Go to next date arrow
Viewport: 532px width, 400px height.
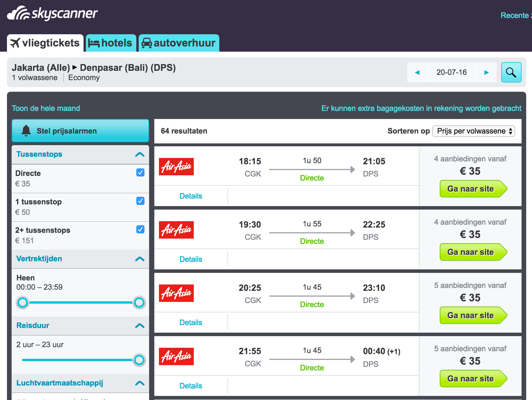pyautogui.click(x=486, y=72)
